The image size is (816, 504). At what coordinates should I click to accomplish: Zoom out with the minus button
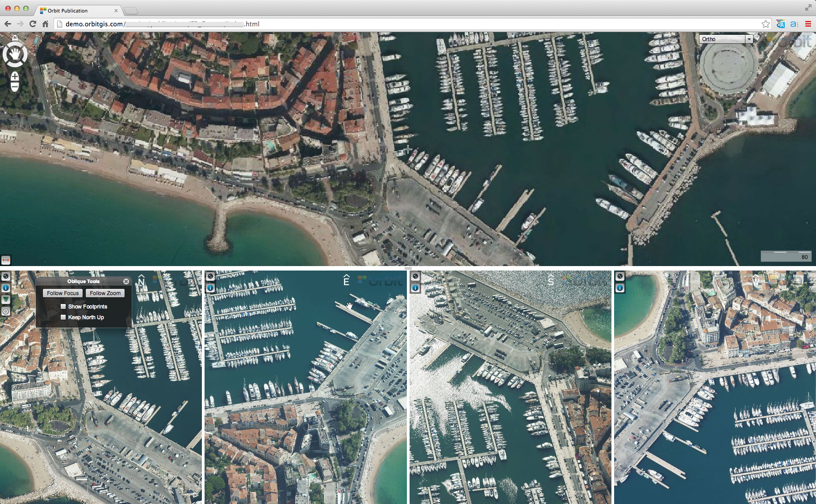[15, 86]
